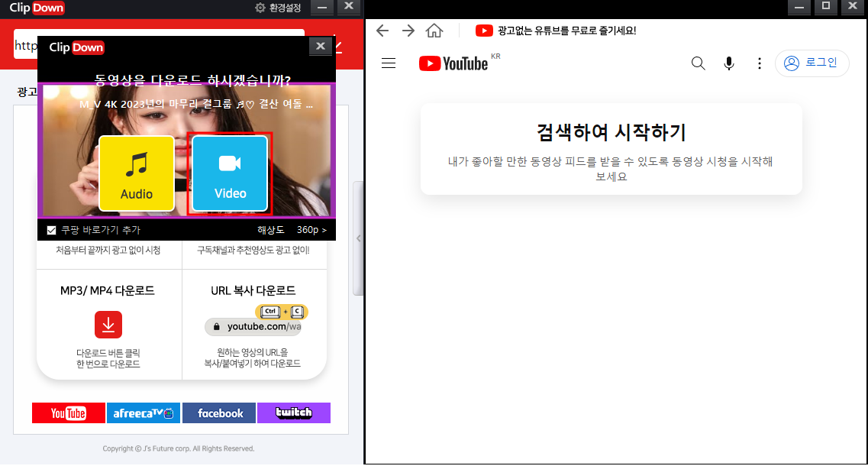Switch to the YouTube source tab
The image size is (868, 466).
(x=68, y=413)
